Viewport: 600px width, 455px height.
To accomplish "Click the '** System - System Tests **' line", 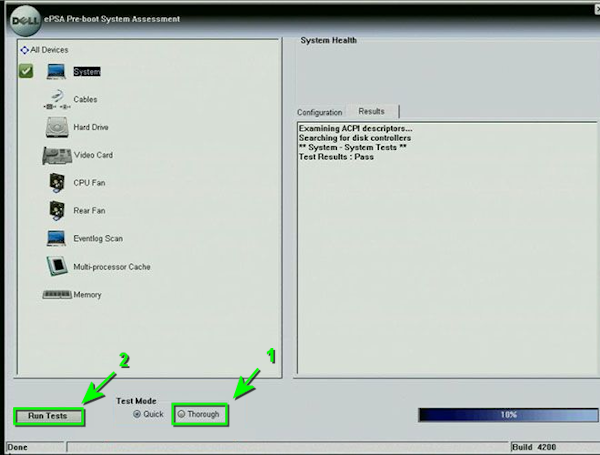I will pyautogui.click(x=352, y=147).
